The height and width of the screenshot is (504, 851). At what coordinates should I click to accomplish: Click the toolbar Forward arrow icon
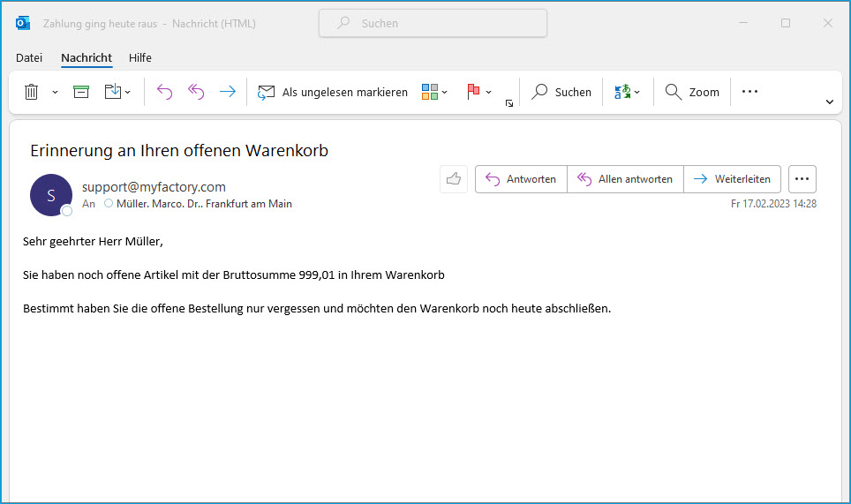point(228,92)
